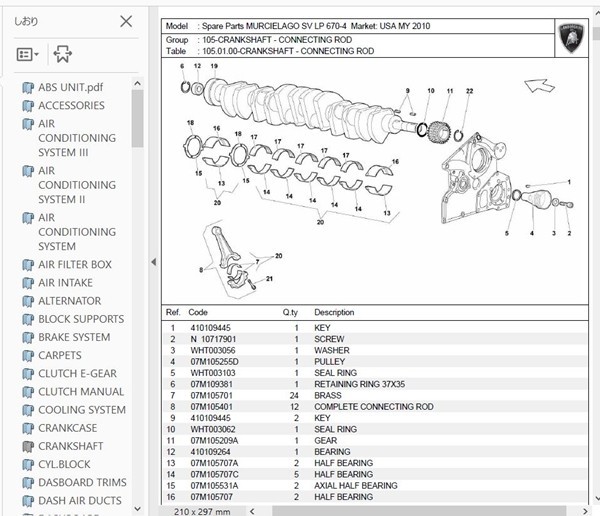
Task: Click the highlighted CRANKSHAFT bookmark icon
Action: [x=28, y=447]
